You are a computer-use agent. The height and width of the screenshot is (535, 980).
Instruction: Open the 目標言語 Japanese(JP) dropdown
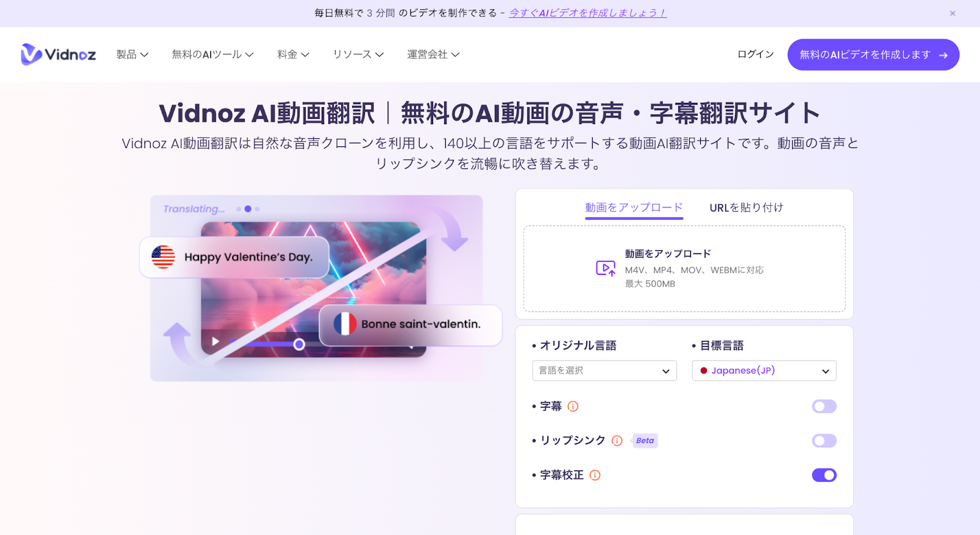pyautogui.click(x=764, y=370)
